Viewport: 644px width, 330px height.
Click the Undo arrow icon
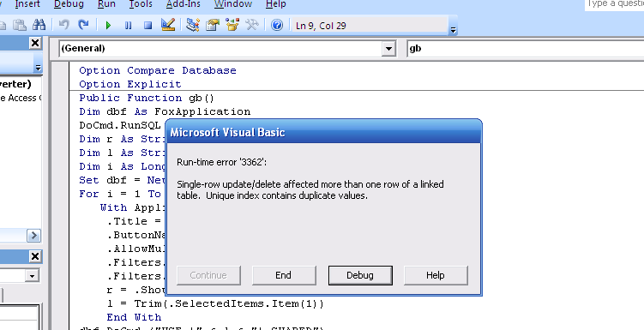click(x=63, y=26)
